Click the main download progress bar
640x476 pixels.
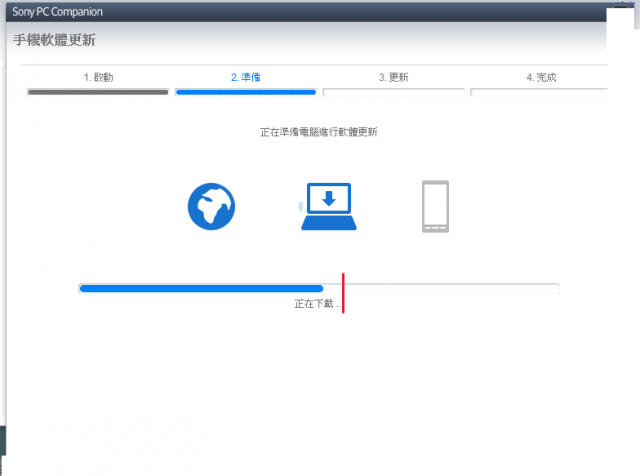319,289
